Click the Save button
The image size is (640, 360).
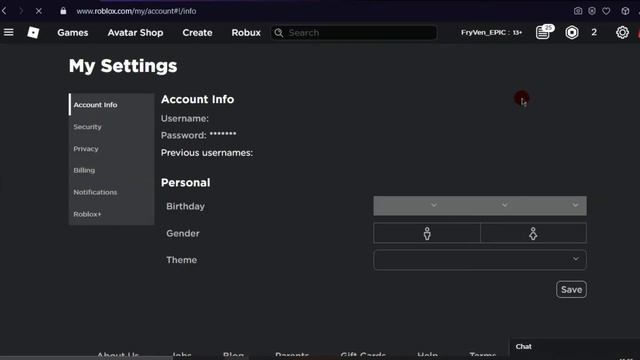(571, 289)
